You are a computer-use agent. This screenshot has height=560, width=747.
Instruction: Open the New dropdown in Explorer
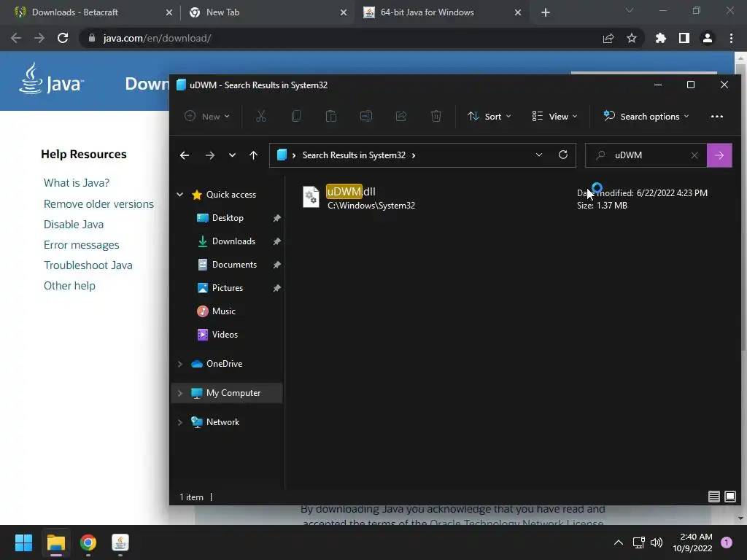pyautogui.click(x=207, y=116)
